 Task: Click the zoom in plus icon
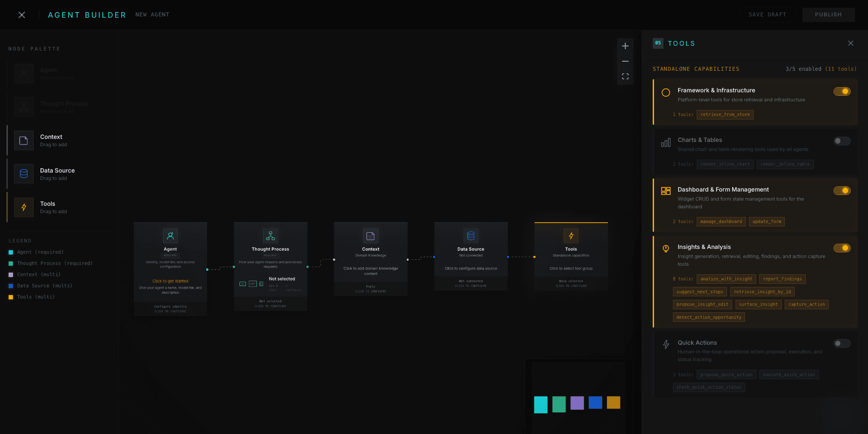[x=625, y=46]
